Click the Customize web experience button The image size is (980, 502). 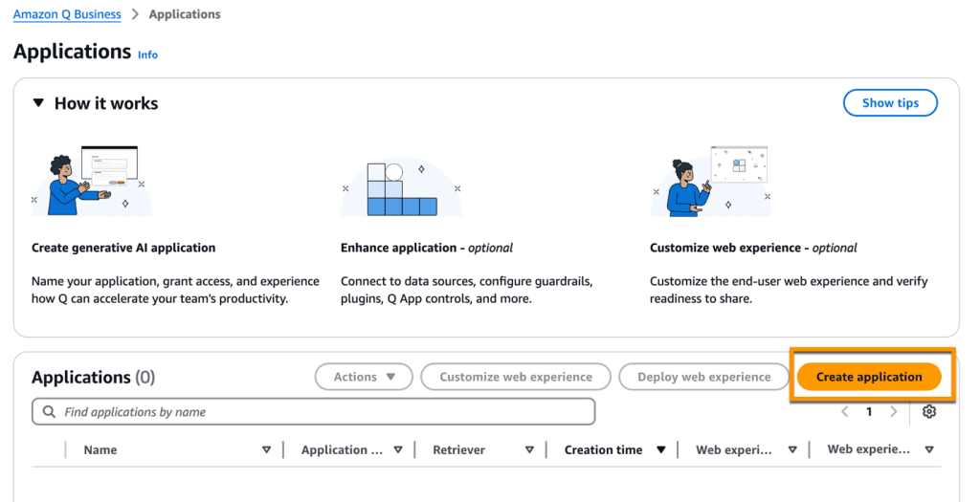click(516, 377)
